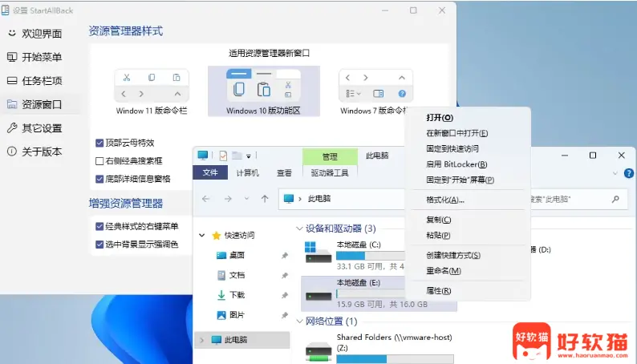637x364 pixels.
Task: Click the pin icon next to 图片
Action: [x=285, y=315]
